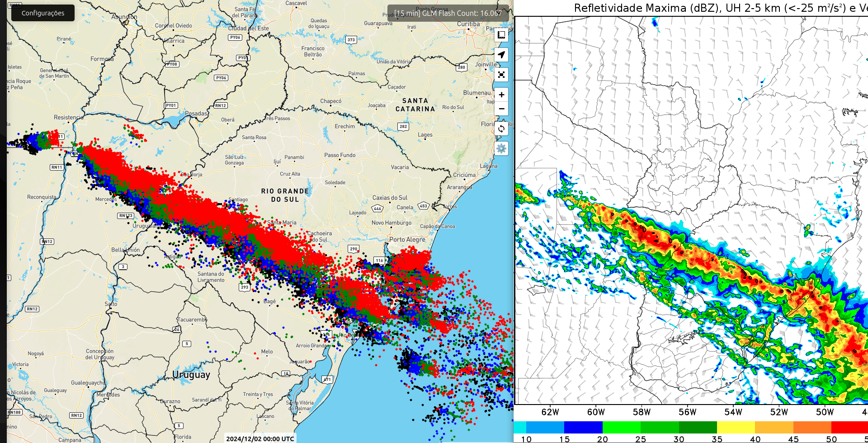
Task: Refresh the map with rotate-arrows icon
Action: 501,129
